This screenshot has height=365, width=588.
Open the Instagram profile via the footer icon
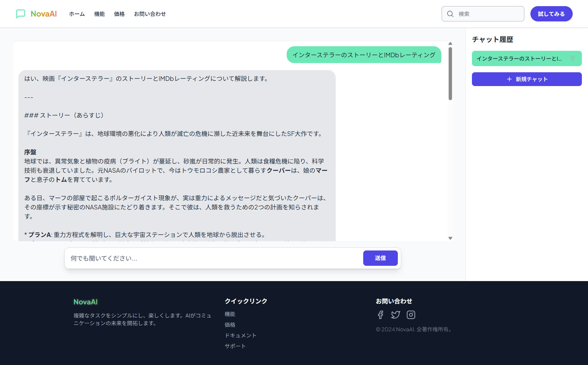tap(411, 315)
